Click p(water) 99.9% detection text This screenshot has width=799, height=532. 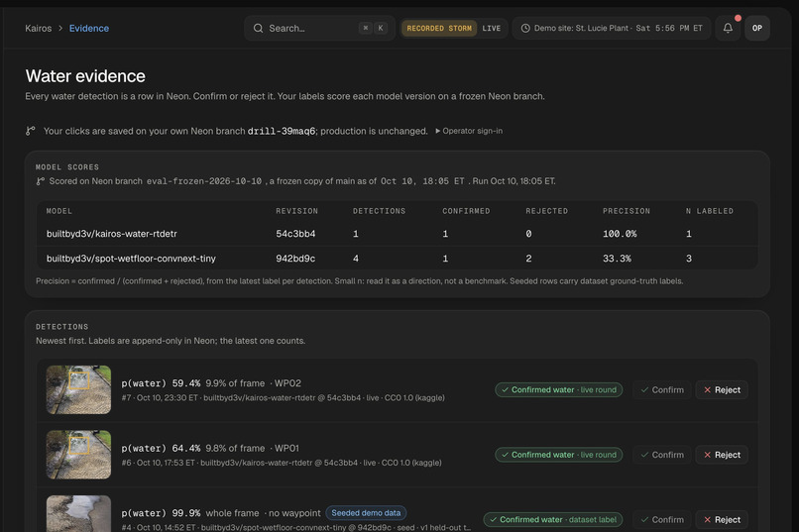coord(161,513)
